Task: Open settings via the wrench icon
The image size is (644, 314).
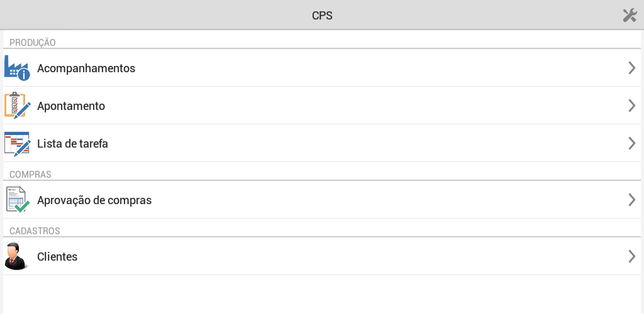Action: point(630,15)
